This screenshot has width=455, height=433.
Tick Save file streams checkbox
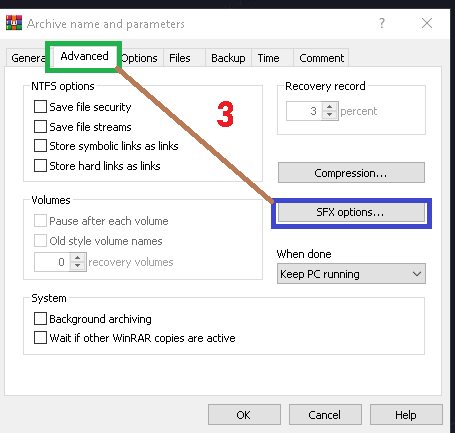point(40,127)
